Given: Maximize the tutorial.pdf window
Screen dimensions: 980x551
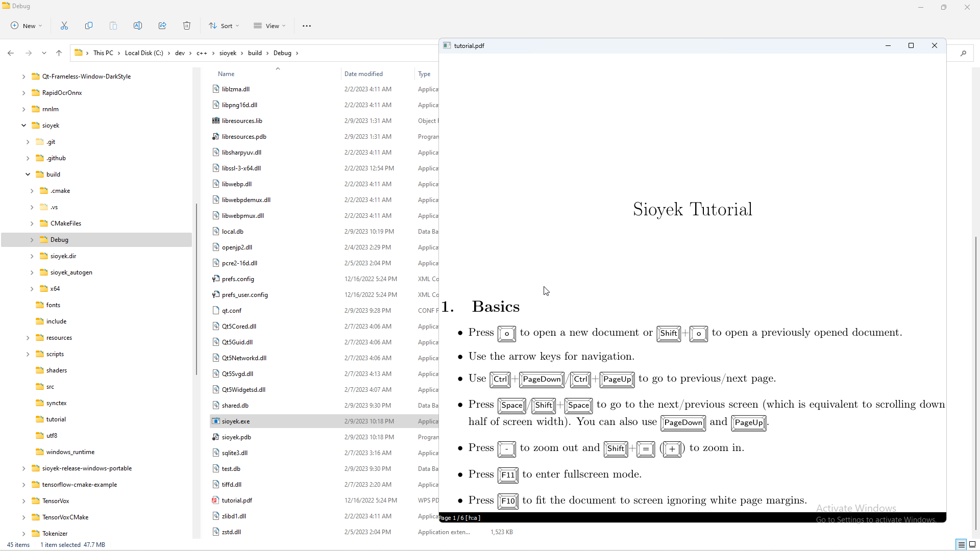Looking at the screenshot, I should click(911, 46).
